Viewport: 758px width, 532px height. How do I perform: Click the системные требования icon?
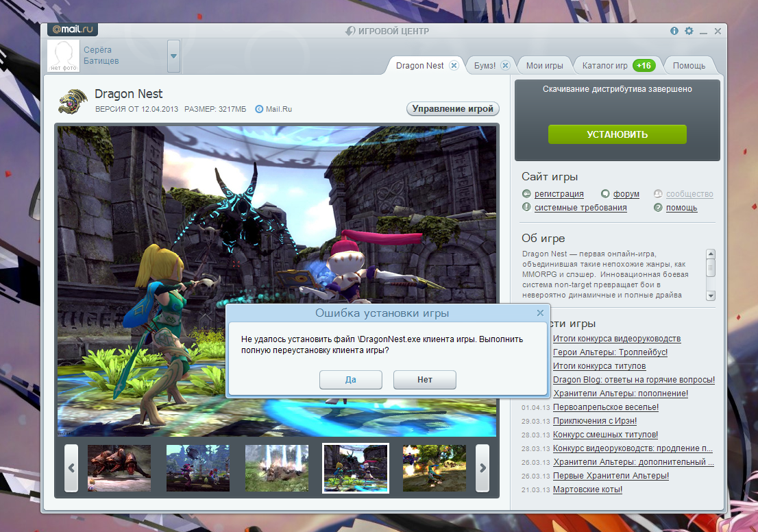click(x=526, y=207)
